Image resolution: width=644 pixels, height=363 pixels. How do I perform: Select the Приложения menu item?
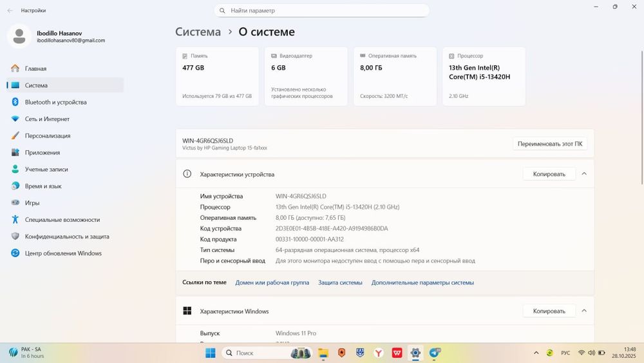click(x=65, y=153)
